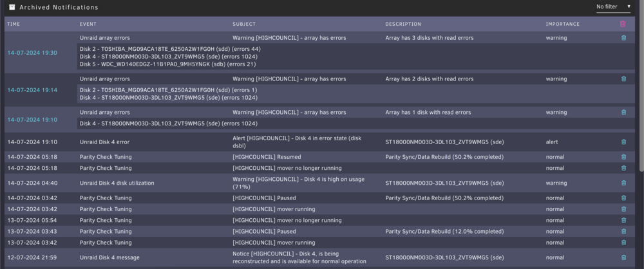Select 'Disk 5 - WDC_WD140EDGZ' (errors 21) line
644x269 pixels.
(x=168, y=64)
